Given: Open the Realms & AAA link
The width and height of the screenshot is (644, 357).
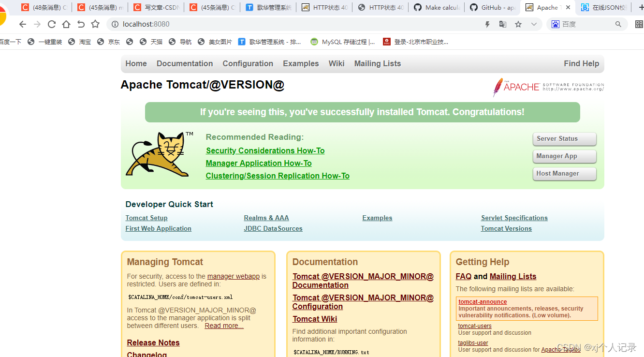Looking at the screenshot, I should pos(266,218).
